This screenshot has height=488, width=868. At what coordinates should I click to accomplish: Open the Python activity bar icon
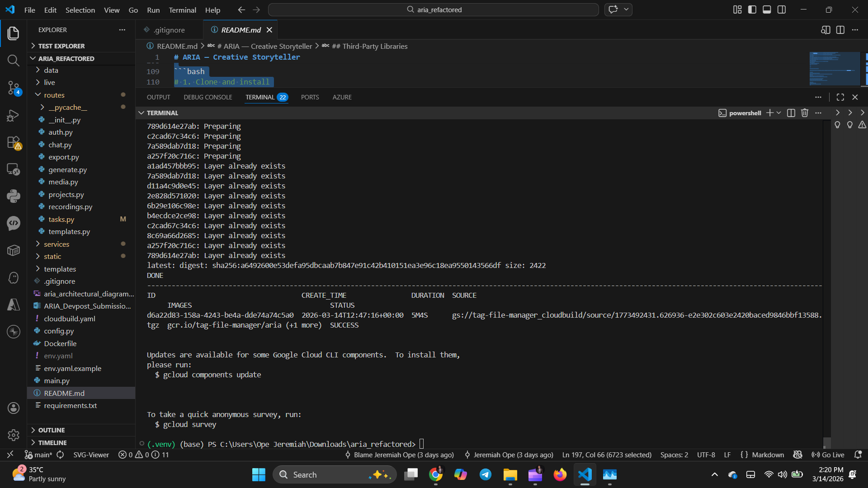click(x=13, y=196)
